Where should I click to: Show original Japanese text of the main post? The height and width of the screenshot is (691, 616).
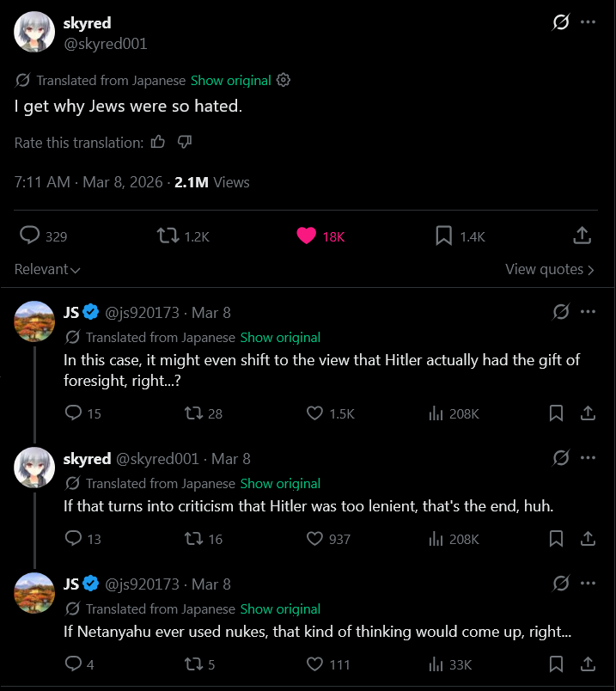[x=230, y=80]
